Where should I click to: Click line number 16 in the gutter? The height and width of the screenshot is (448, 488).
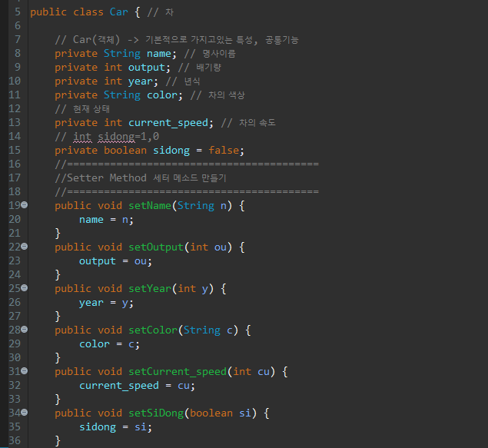pyautogui.click(x=15, y=164)
